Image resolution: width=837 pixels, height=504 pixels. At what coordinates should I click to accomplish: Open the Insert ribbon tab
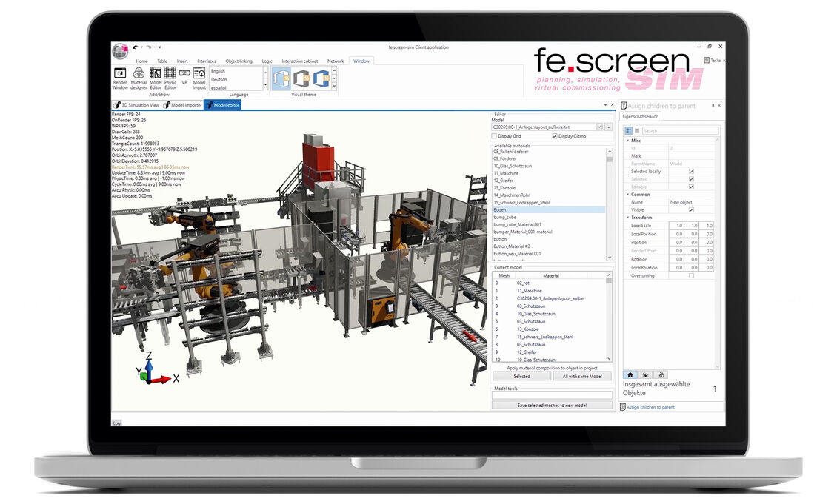pos(182,61)
